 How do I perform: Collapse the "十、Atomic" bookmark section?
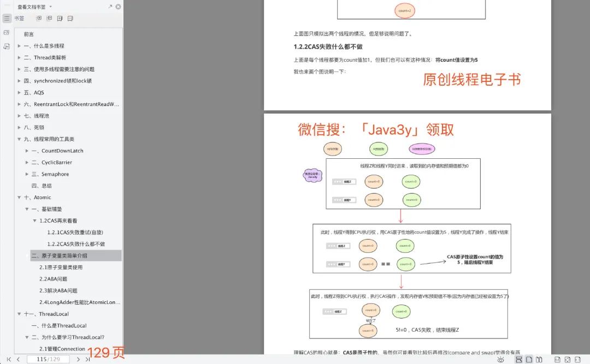pos(19,197)
